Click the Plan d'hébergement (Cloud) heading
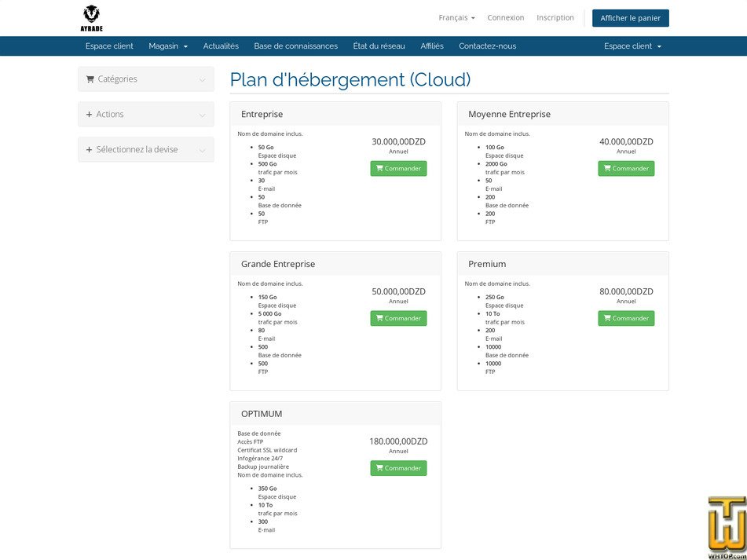747x560 pixels. coord(350,79)
